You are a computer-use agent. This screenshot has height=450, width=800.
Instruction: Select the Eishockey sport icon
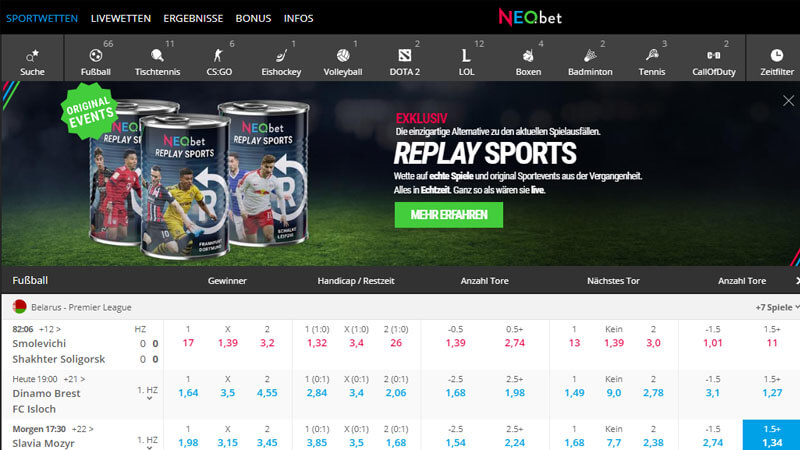281,58
